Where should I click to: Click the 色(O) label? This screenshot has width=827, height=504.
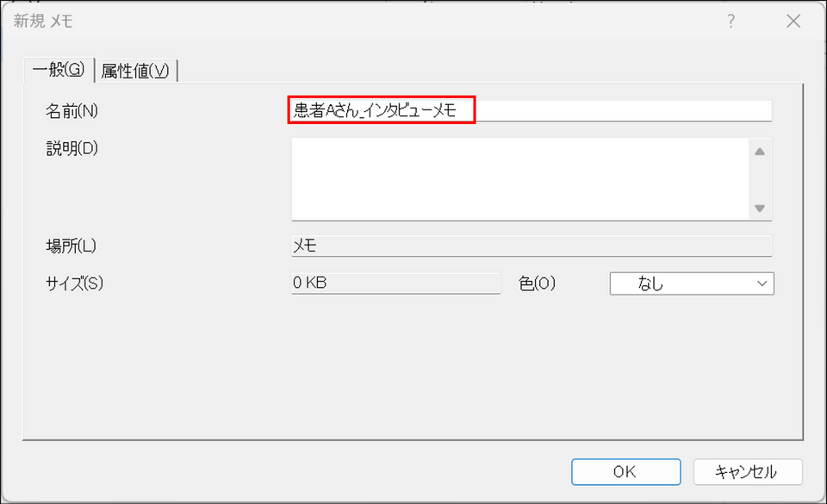click(538, 283)
